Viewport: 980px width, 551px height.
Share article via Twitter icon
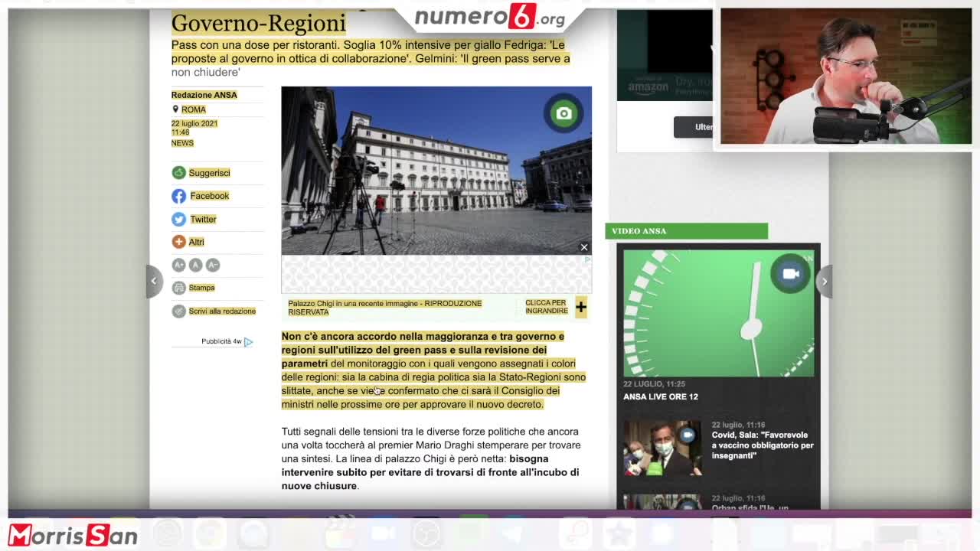(x=178, y=219)
